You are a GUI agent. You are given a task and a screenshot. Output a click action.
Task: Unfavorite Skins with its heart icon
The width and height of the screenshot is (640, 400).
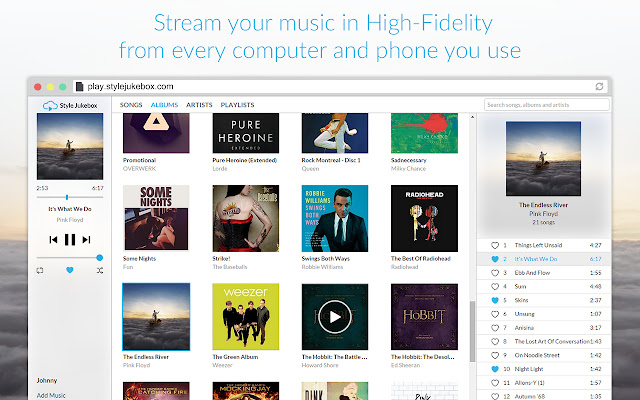click(495, 300)
